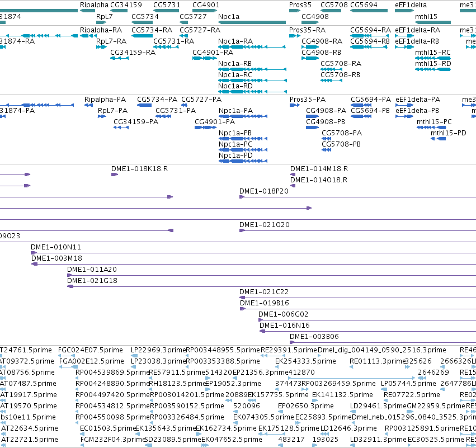Image resolution: width=476 pixels, height=448 pixels.
Task: Open BAC clone DME1-003M18
Action: pos(56,258)
